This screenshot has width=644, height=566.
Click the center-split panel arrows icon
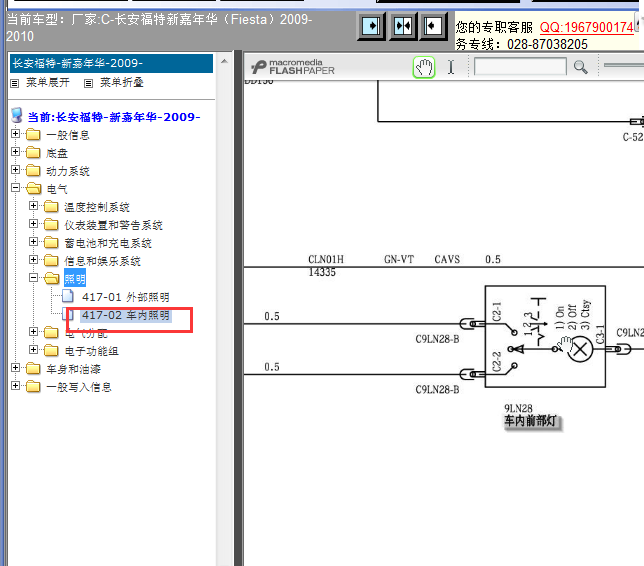click(402, 26)
